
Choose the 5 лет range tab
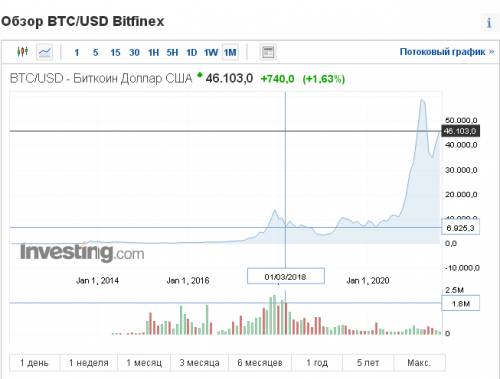pos(368,362)
